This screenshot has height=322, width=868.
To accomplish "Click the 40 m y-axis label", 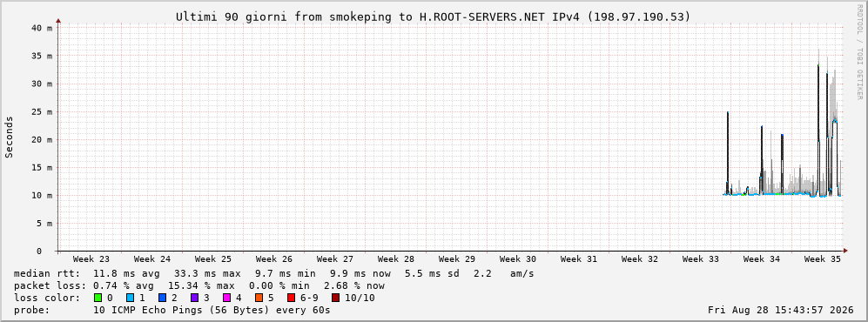I will point(42,28).
